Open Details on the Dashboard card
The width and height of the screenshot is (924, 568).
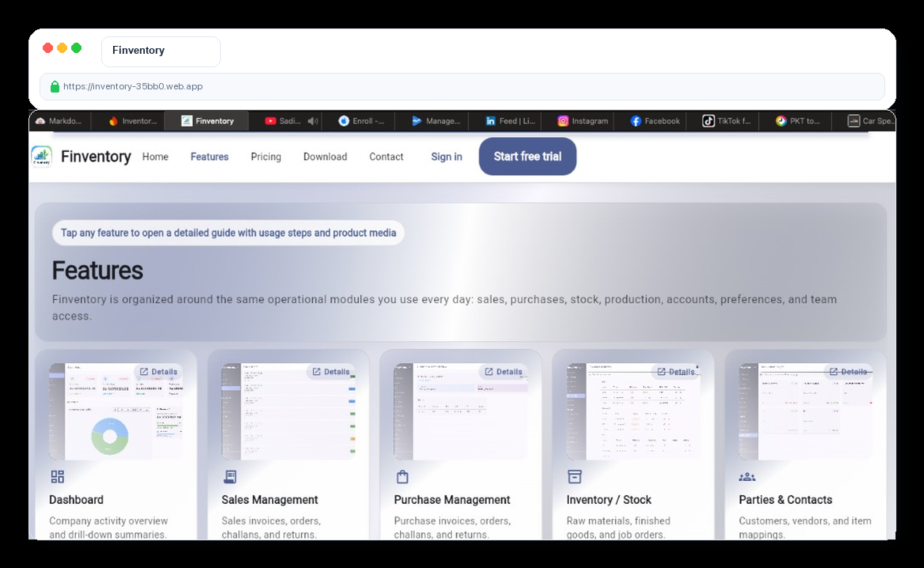point(158,372)
